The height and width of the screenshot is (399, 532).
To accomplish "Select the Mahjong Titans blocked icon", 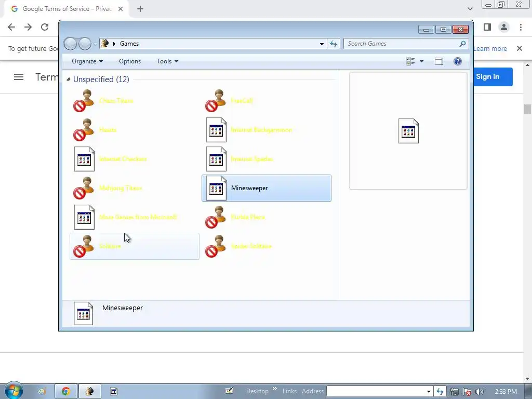I will click(x=84, y=188).
